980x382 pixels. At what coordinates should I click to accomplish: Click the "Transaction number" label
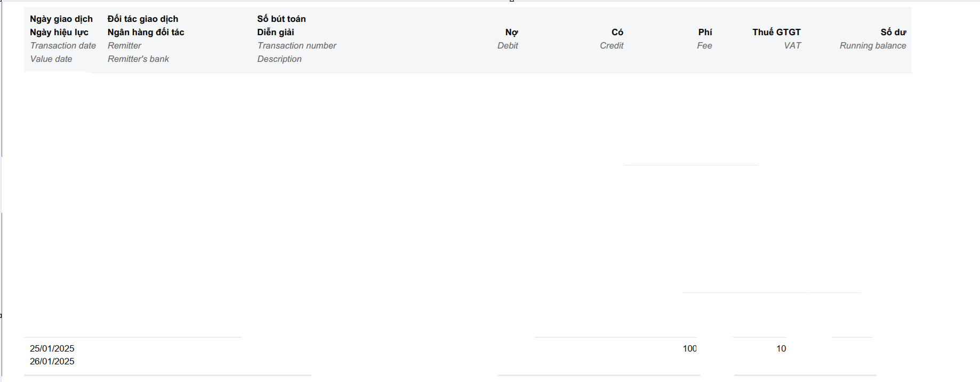point(296,46)
